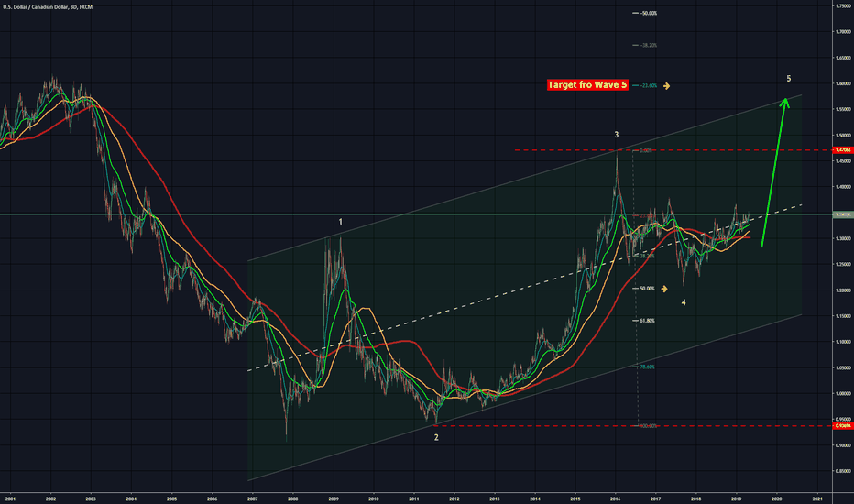854x504 pixels.
Task: Click the 2015 year label on time axis
Action: point(575,499)
